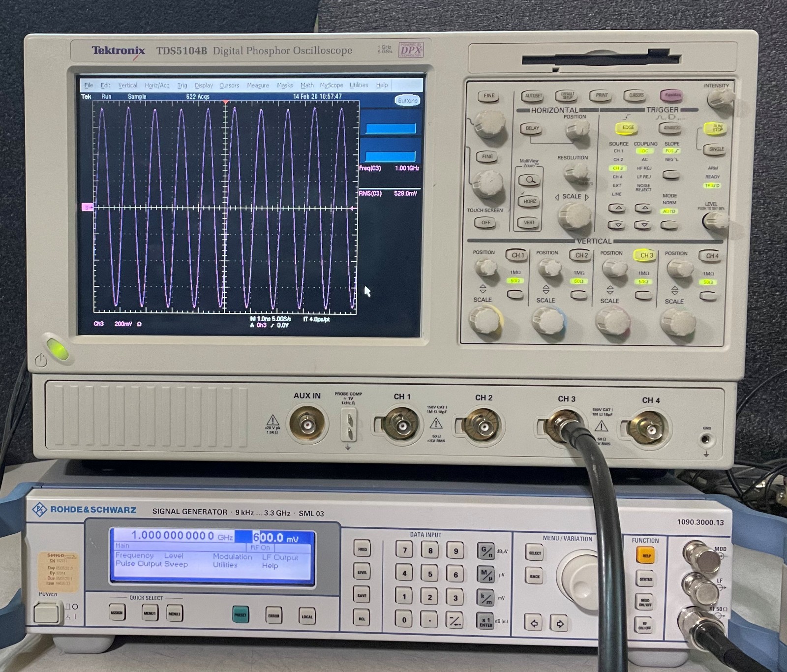The height and width of the screenshot is (672, 787).
Task: Turn off touch screen with the OFF button
Action: 486,222
